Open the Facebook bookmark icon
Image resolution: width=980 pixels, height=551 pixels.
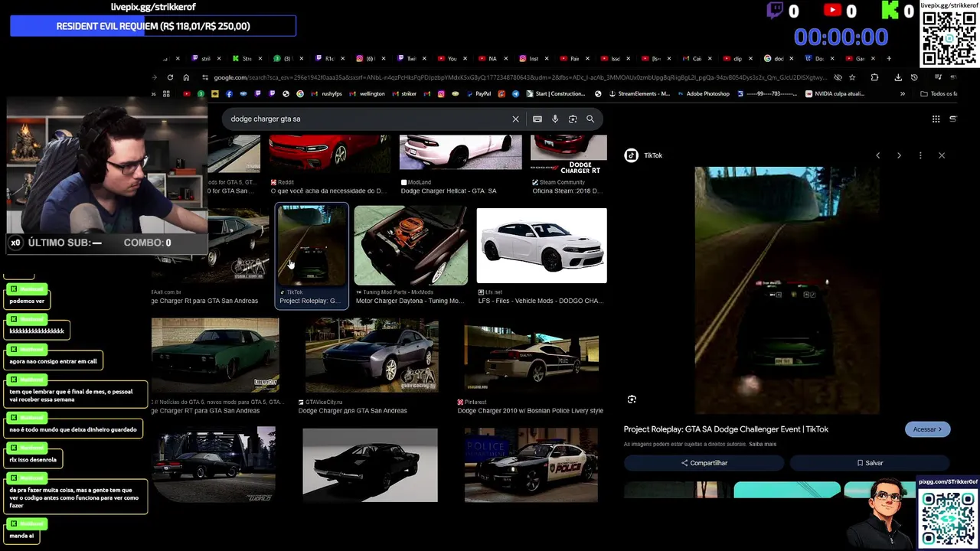click(229, 93)
